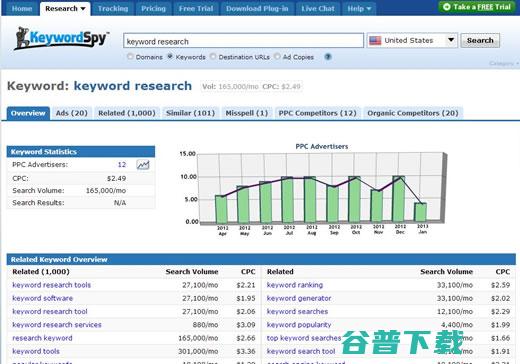Open the Category dropdown
520x364 pixels.
pyautogui.click(x=504, y=63)
